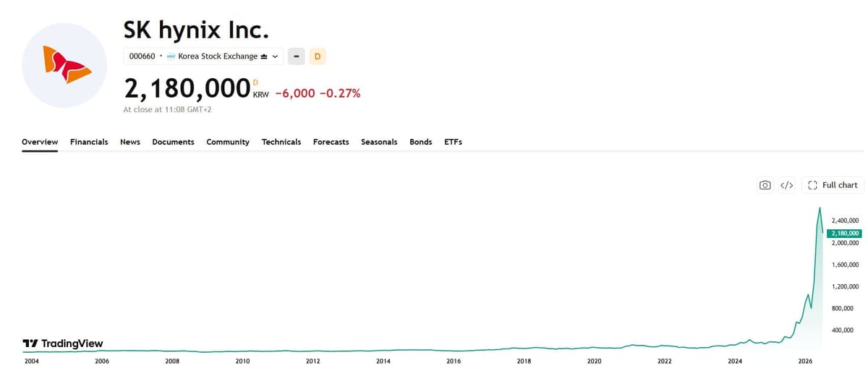The width and height of the screenshot is (868, 376).
Task: Open the Bonds tab
Action: [420, 142]
